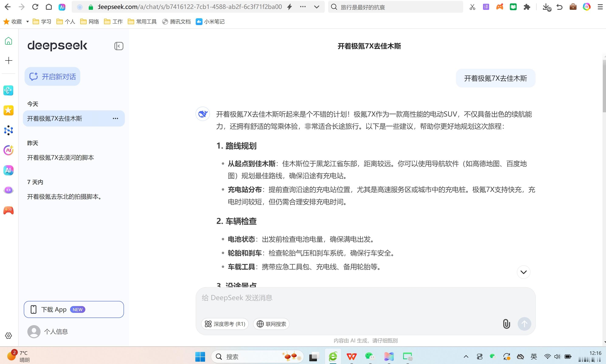Click the green bookmark extension icon

point(513,7)
